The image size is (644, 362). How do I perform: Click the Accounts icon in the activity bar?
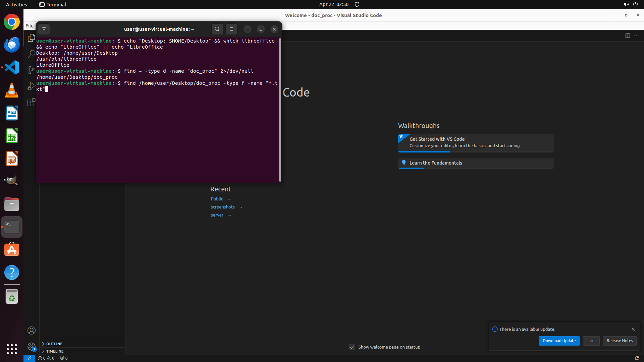31,330
